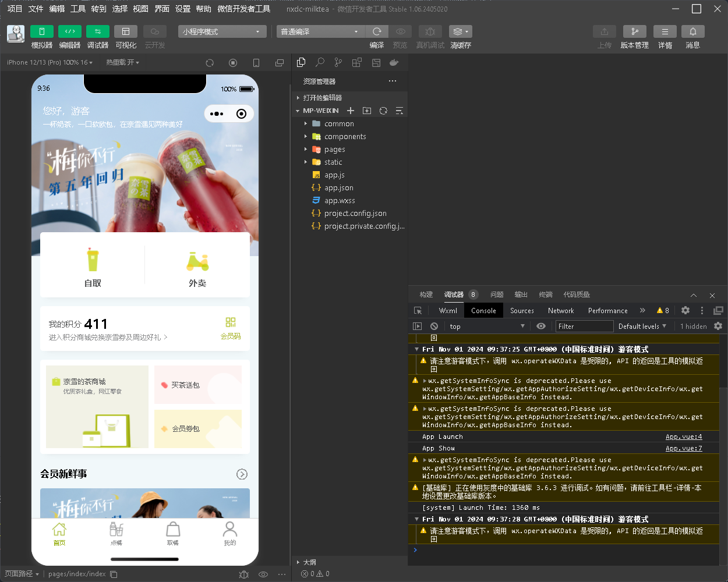Click the element inspector select icon
The height and width of the screenshot is (582, 728).
tap(418, 311)
